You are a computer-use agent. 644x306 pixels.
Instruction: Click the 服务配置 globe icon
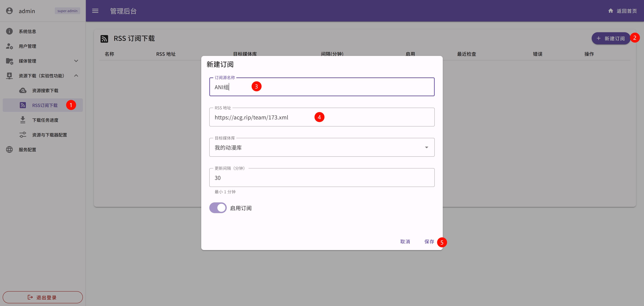(x=9, y=149)
